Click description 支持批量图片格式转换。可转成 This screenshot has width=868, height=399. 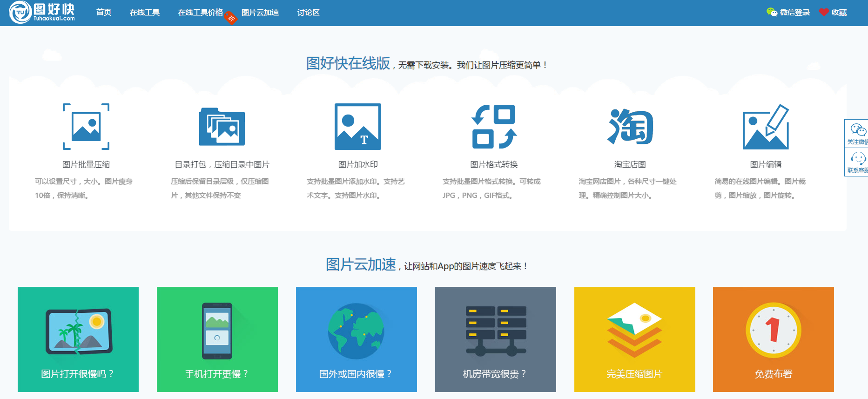click(491, 182)
